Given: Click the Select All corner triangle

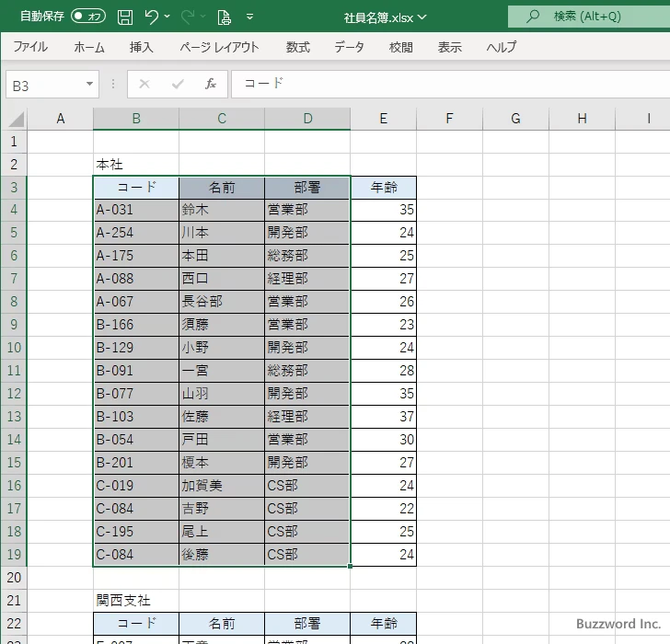Looking at the screenshot, I should [17, 119].
